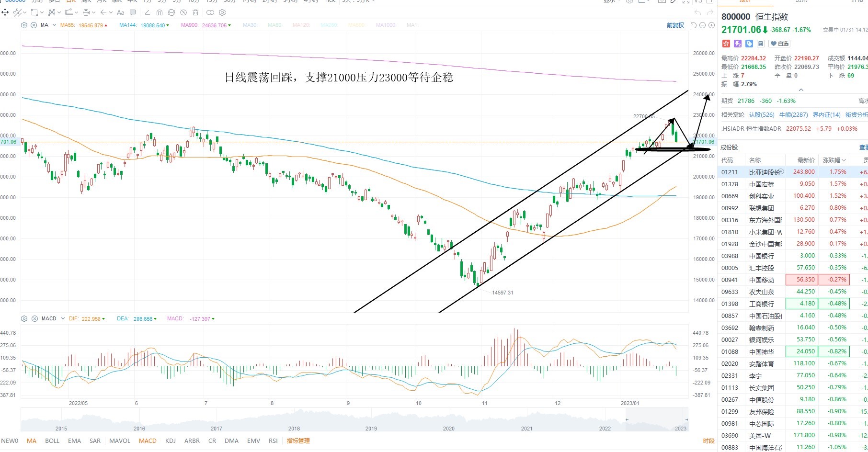Switch to the KDJ indicator tab
Screen dimensions: 868x452
170,441
